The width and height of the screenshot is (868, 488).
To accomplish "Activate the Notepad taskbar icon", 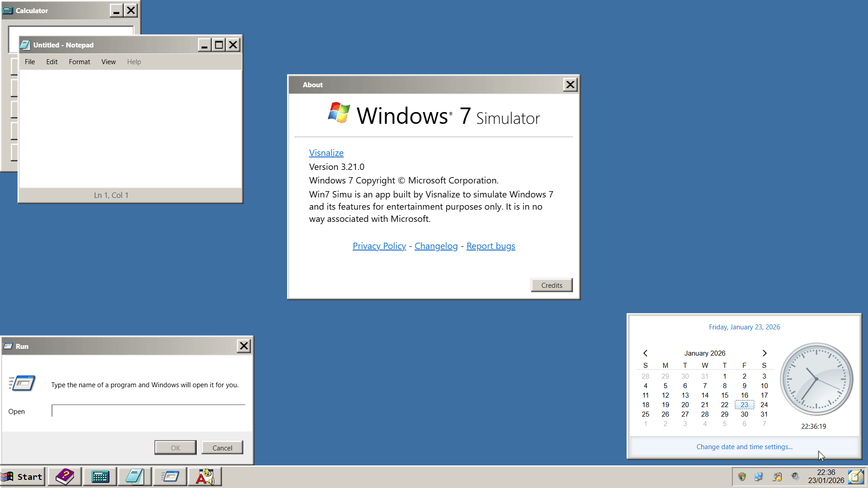I will coord(135,477).
